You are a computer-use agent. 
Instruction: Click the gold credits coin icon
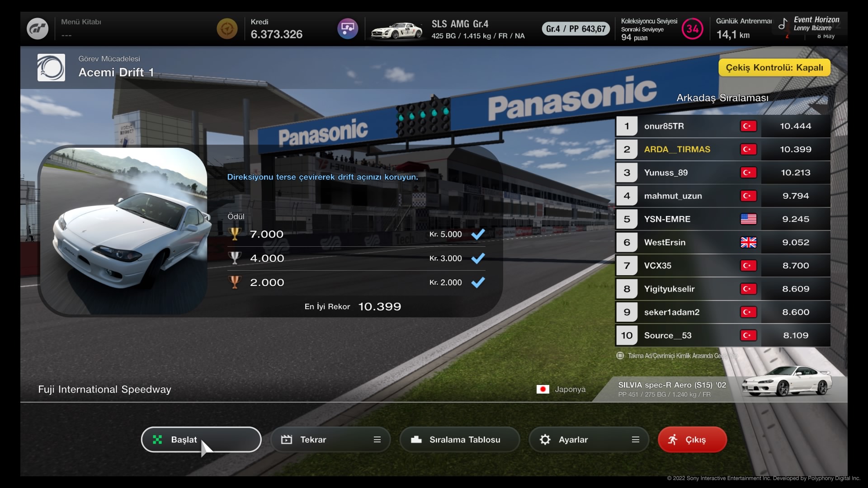227,29
